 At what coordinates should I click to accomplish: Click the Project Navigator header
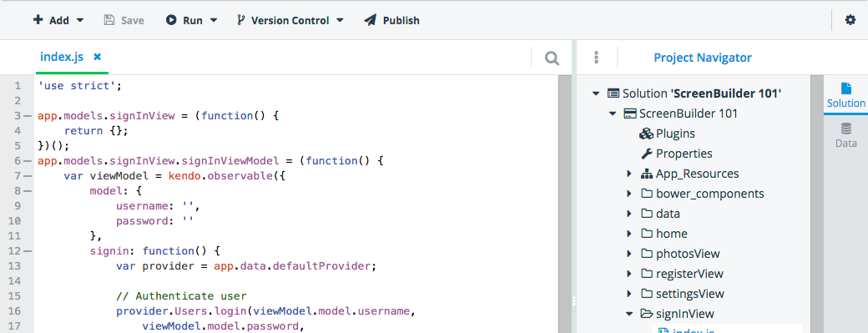pyautogui.click(x=703, y=58)
